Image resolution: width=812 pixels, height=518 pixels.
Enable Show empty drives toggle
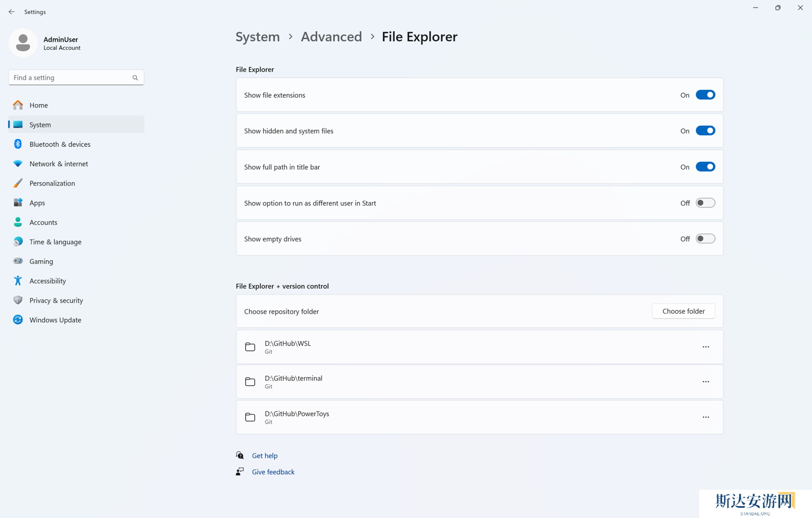coord(705,239)
